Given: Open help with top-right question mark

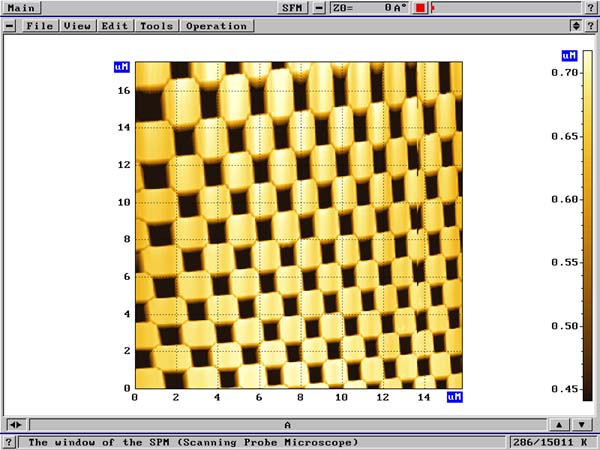Looking at the screenshot, I should (592, 7).
